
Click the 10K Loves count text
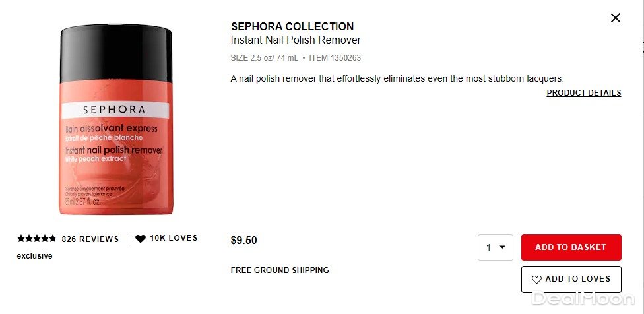pos(173,238)
